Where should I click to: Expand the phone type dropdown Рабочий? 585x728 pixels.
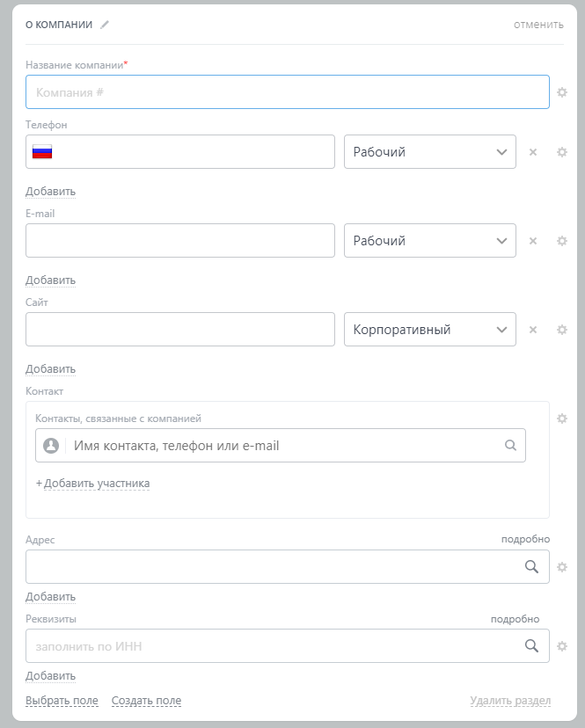point(429,152)
